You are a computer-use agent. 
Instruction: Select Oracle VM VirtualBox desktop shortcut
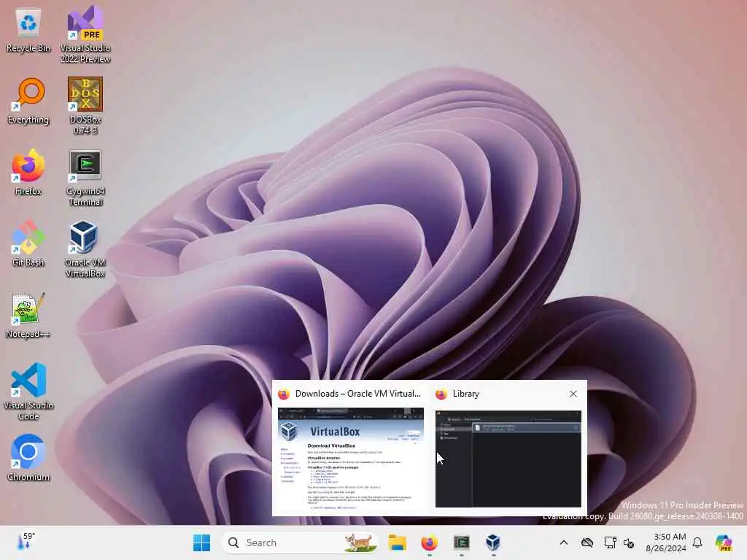(x=85, y=249)
